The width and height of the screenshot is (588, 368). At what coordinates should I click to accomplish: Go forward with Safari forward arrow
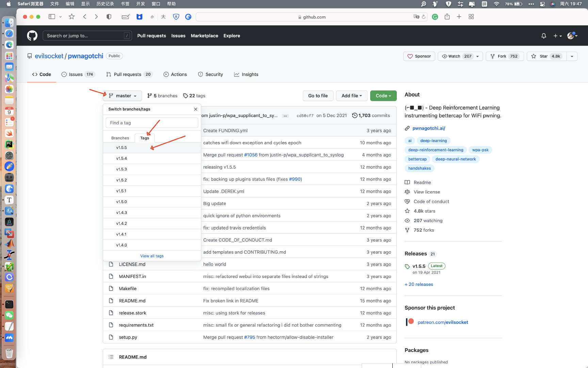pos(96,17)
